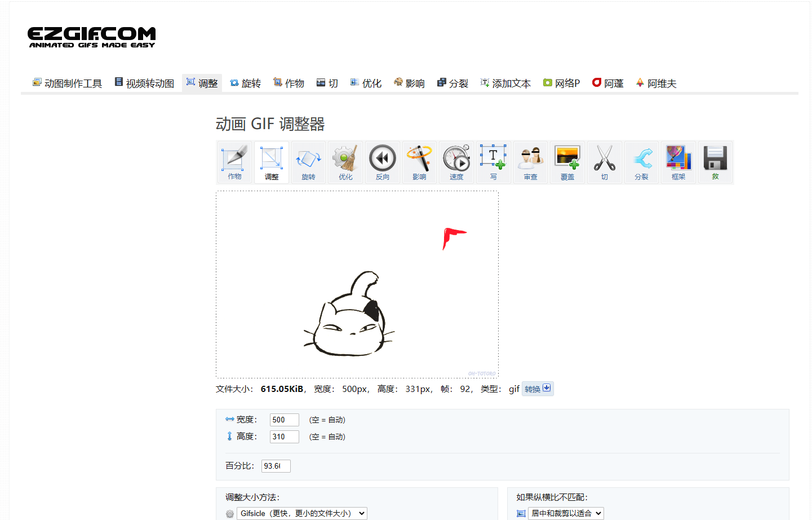Viewport: 812px width, 520px height.
Task: Click the 救 (save) floppy disk icon
Action: 715,162
